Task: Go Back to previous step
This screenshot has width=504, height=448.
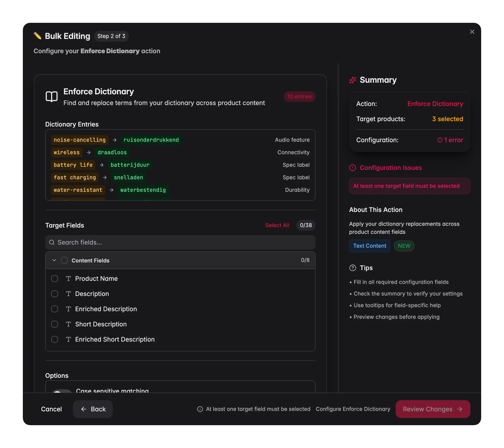Action: 93,409
